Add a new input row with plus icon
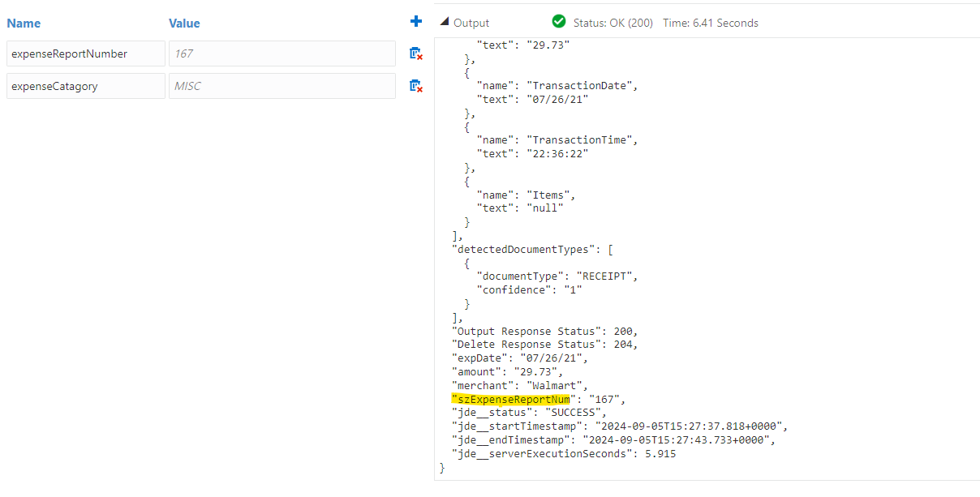980x497 pixels. coord(416,22)
